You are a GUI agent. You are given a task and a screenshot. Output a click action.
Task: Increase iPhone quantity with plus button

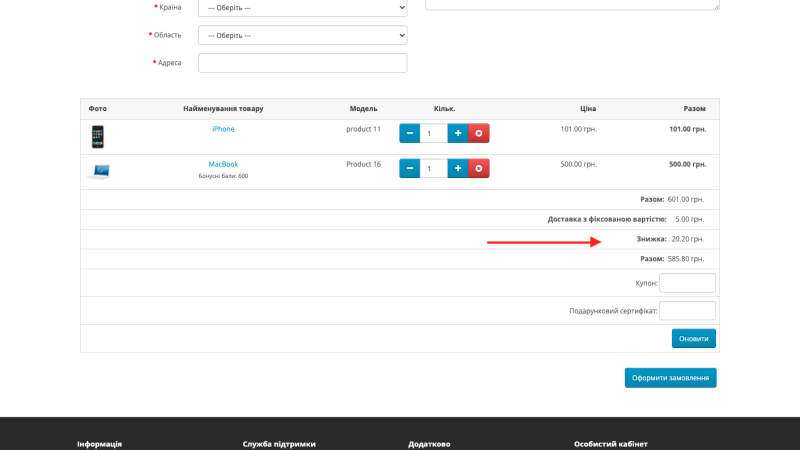tap(458, 133)
